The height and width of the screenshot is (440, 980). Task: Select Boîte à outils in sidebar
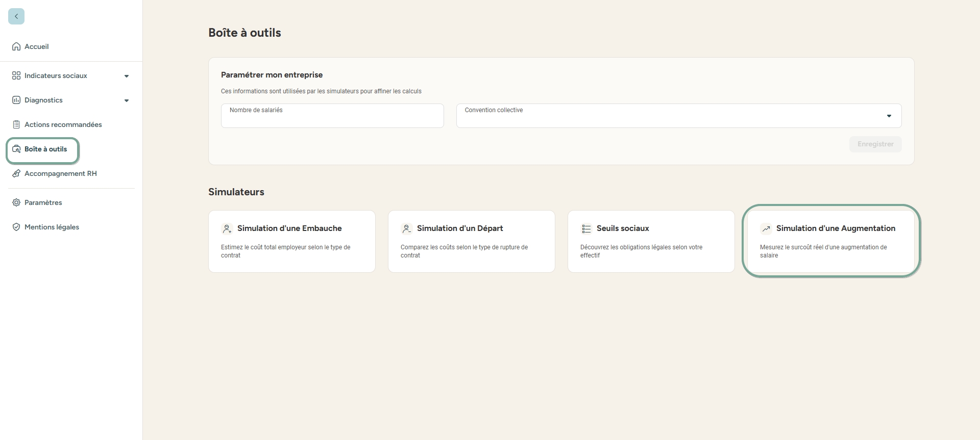45,149
